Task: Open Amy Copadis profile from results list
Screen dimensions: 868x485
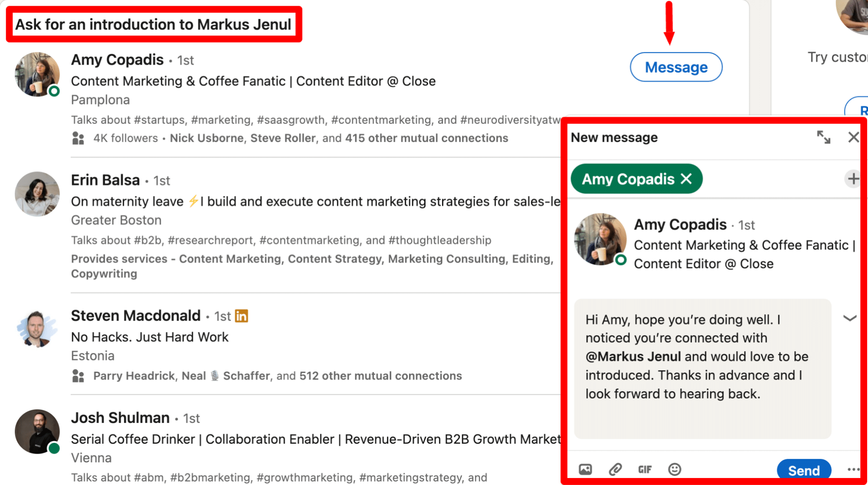Action: point(117,60)
